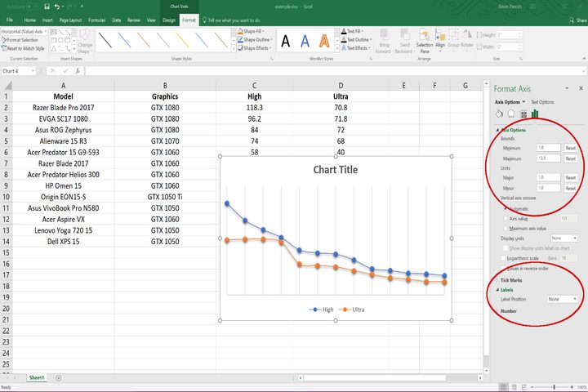This screenshot has width=588, height=392.
Task: Open Size & Properties icon in Format Axis
Action: point(523,114)
